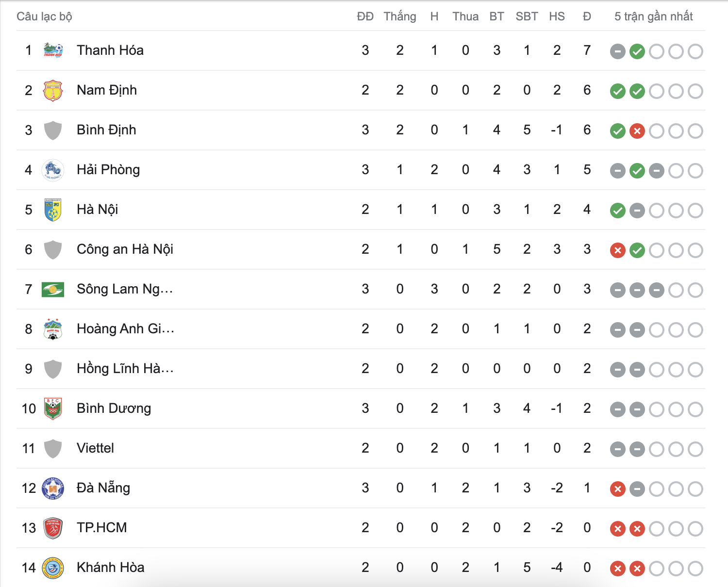Click the Hà Nội club badge
This screenshot has height=587, width=728.
(53, 210)
